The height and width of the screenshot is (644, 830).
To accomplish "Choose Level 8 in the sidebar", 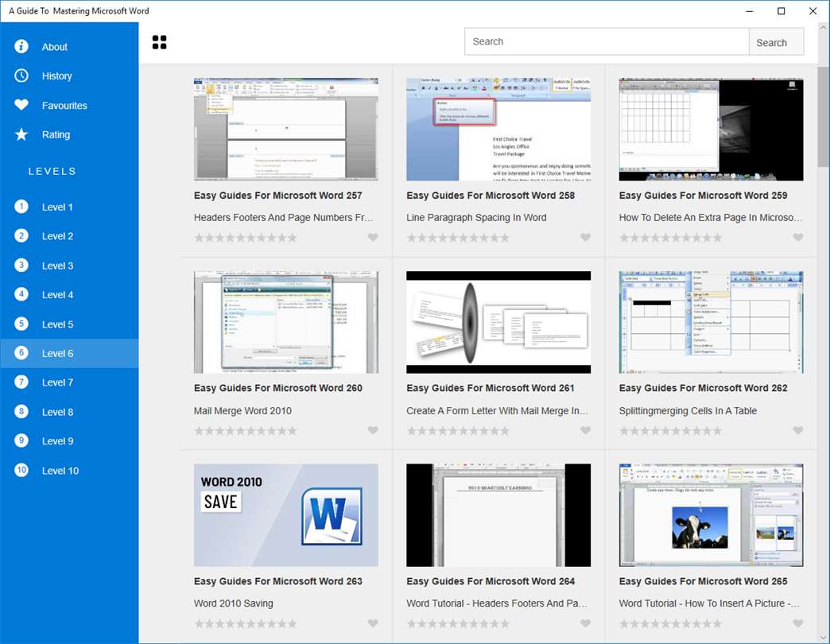I will click(69, 412).
